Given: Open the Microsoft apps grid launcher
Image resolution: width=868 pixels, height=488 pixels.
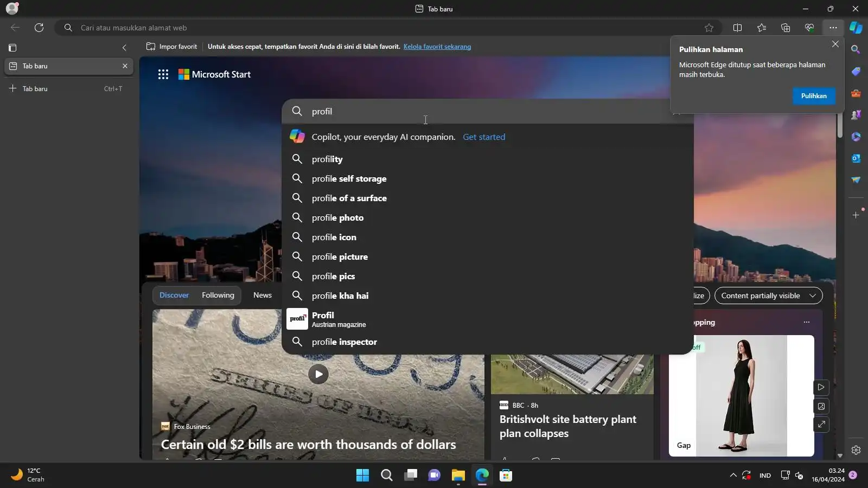Looking at the screenshot, I should (163, 74).
